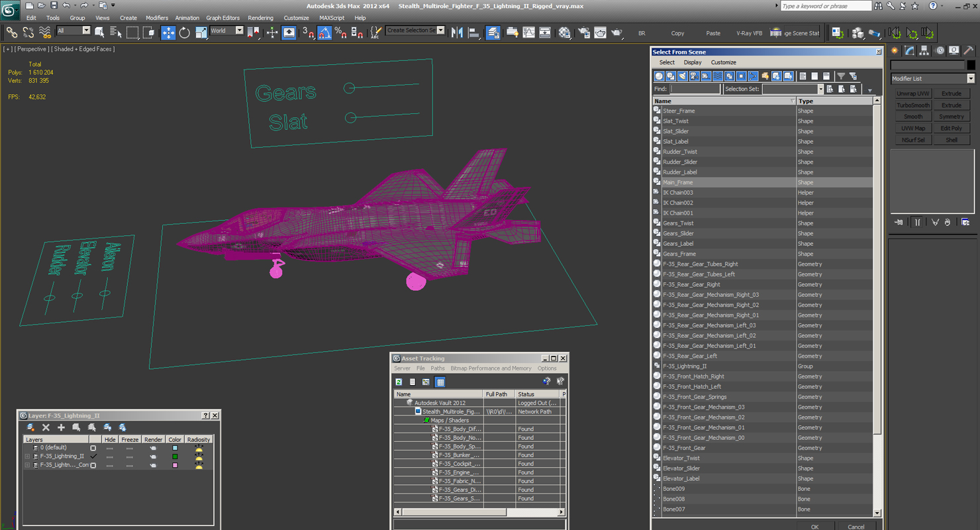This screenshot has height=530, width=980.
Task: Click Bind to Space Warp icon
Action: (x=45, y=32)
